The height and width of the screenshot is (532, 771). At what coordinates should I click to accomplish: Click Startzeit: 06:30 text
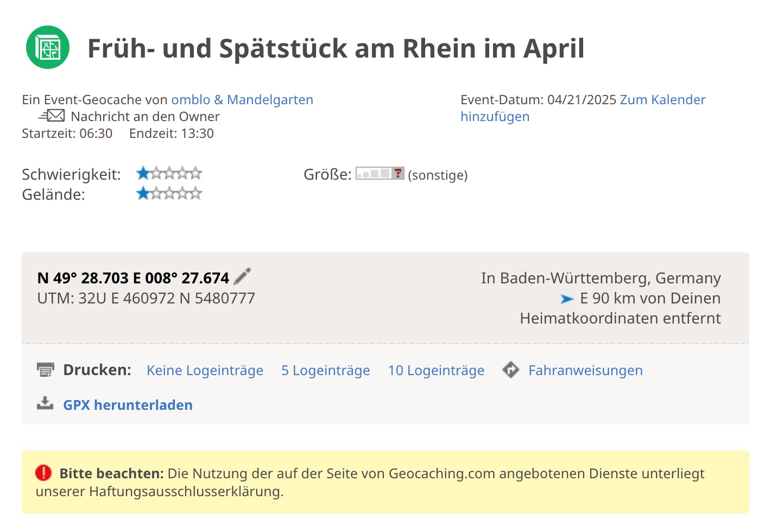67,134
